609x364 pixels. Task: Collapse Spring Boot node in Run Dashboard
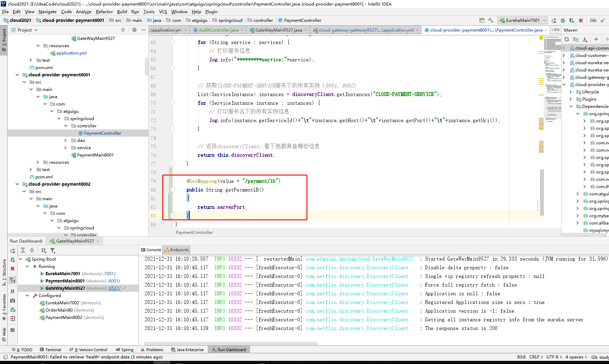point(20,259)
